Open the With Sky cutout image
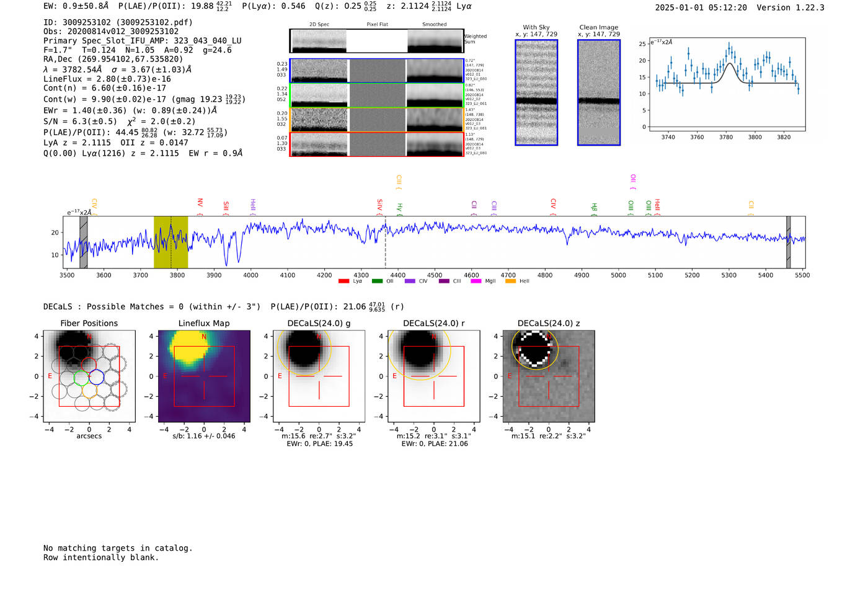868x591 pixels. pos(536,92)
